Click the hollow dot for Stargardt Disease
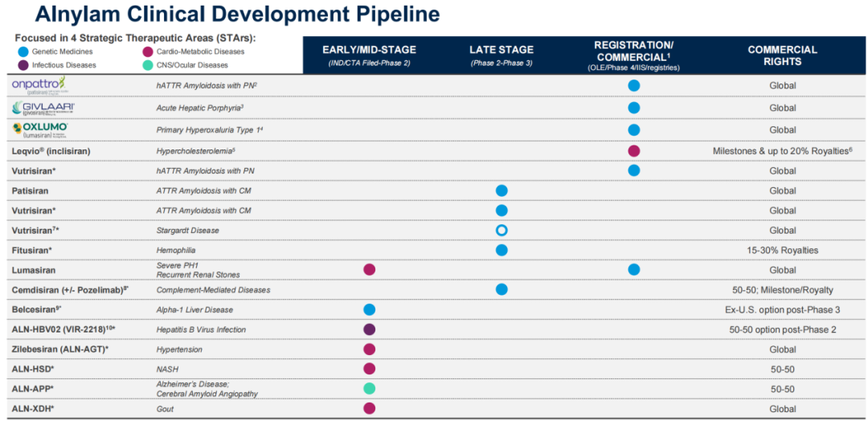 pyautogui.click(x=502, y=230)
